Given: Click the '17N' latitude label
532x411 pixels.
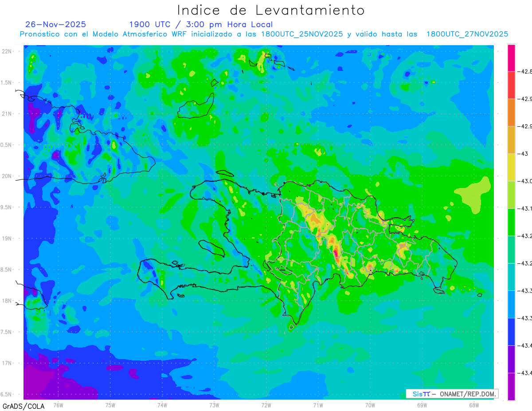Looking at the screenshot, I should pyautogui.click(x=8, y=363).
